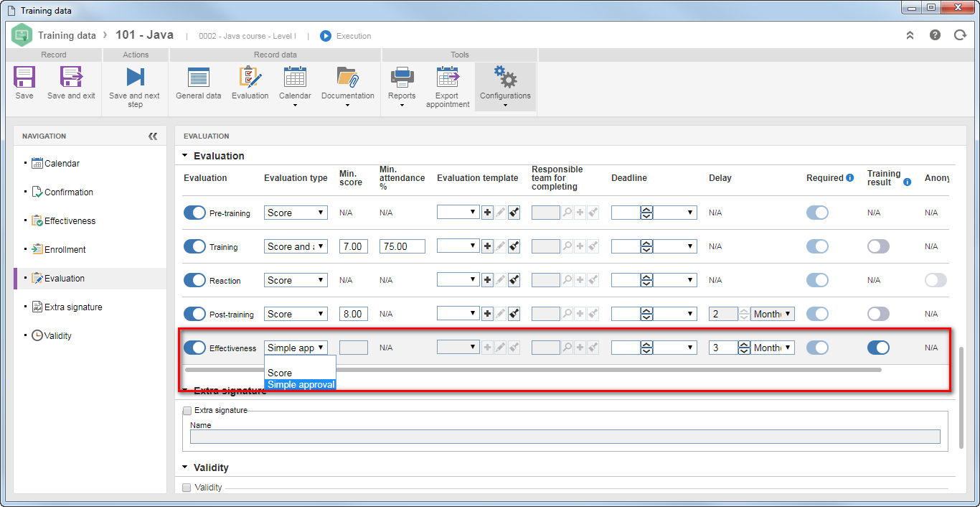The height and width of the screenshot is (507, 980).
Task: Add evaluation template for Pre-training row
Action: point(487,213)
